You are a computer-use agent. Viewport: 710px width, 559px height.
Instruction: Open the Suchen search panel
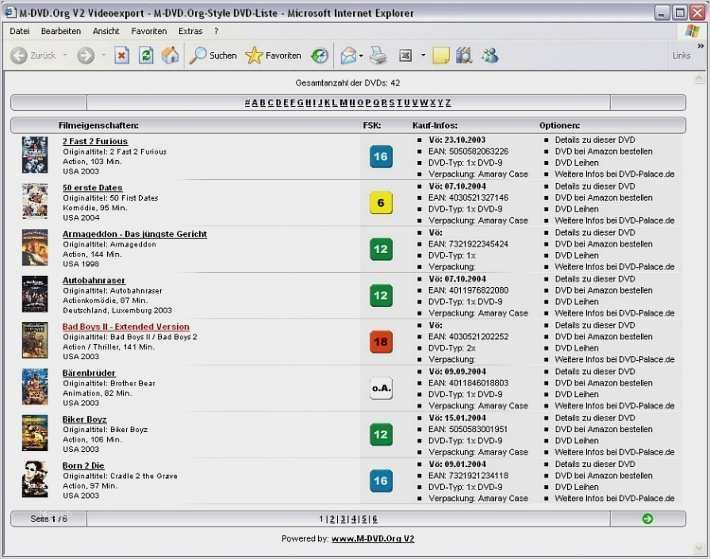point(213,56)
